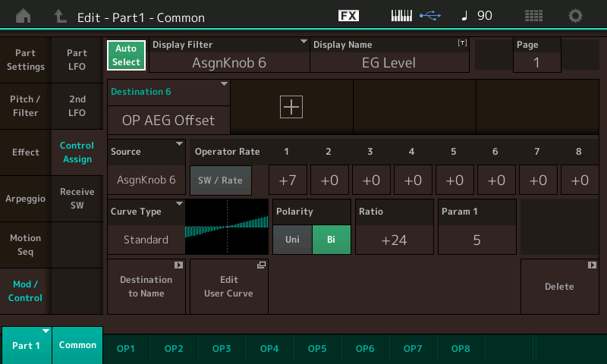Open tempo settings note icon

(x=475, y=16)
